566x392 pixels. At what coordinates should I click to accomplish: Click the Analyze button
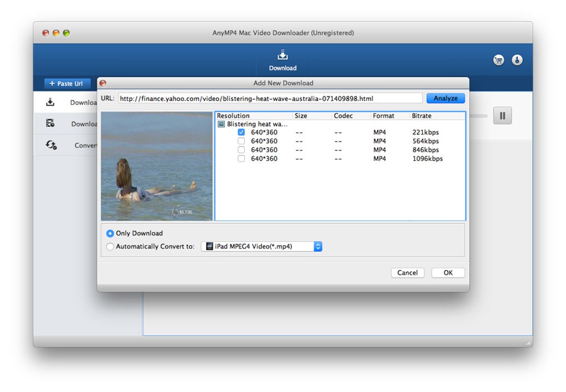click(x=446, y=98)
